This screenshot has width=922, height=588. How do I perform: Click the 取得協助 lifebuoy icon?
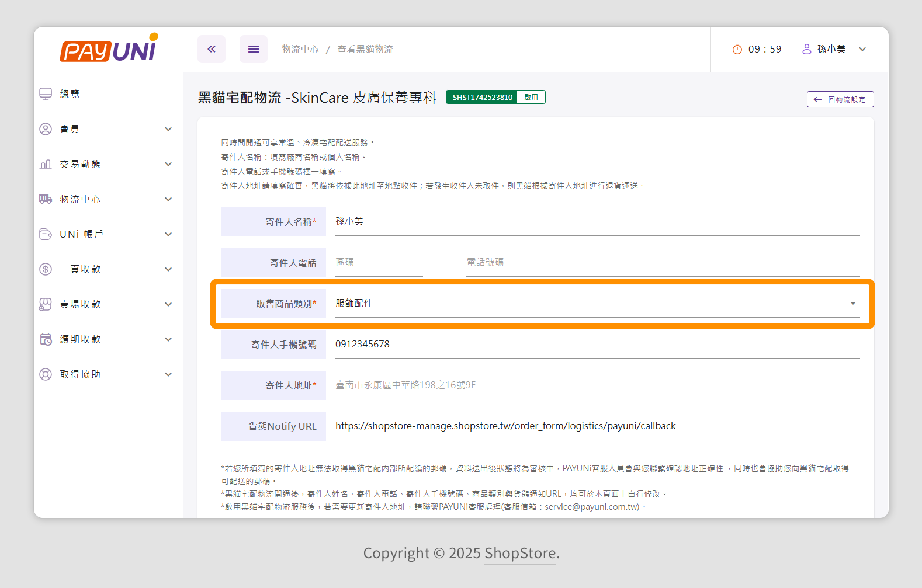click(x=46, y=374)
